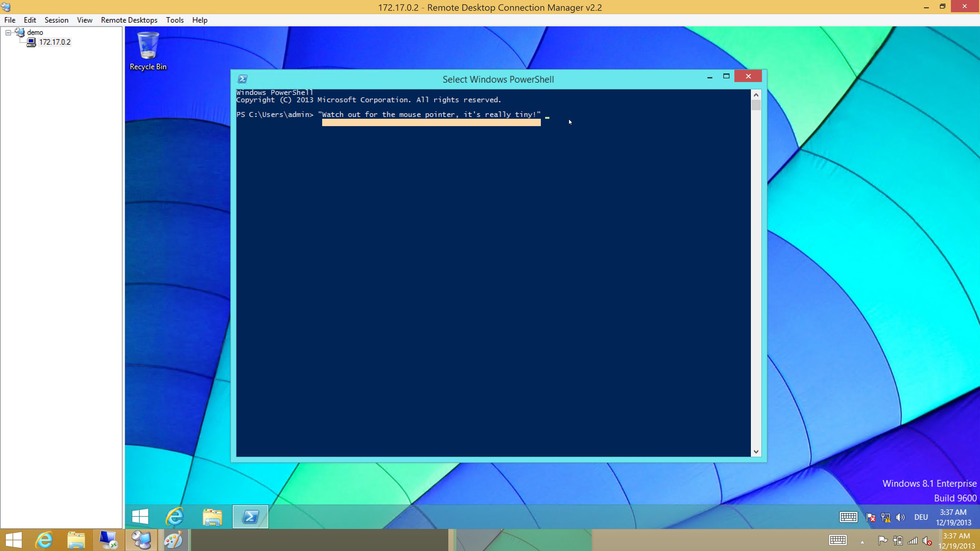980x551 pixels.
Task: Click local battery power icon
Action: [898, 540]
